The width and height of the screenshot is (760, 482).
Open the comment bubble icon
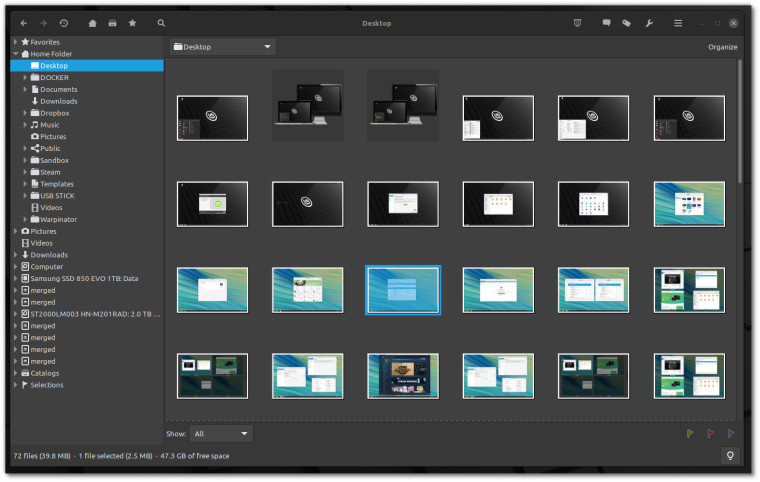point(606,23)
